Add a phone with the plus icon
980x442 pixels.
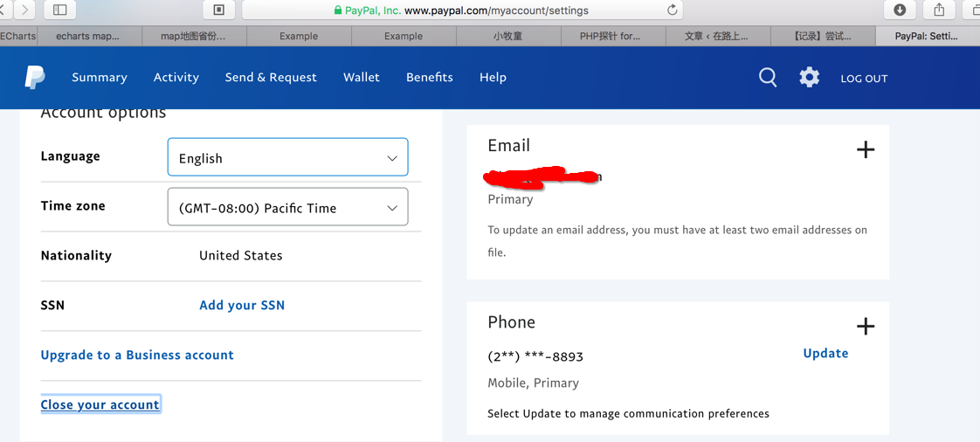[x=865, y=327]
